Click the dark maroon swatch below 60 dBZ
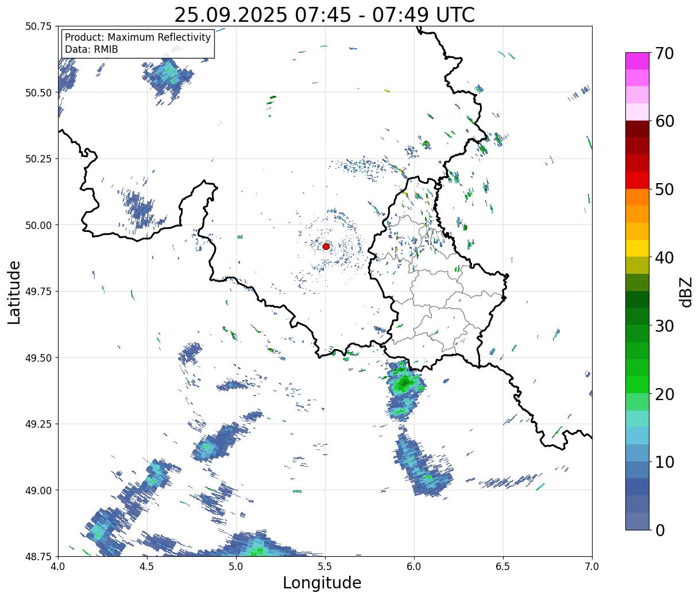This screenshot has height=597, width=700. (x=637, y=129)
